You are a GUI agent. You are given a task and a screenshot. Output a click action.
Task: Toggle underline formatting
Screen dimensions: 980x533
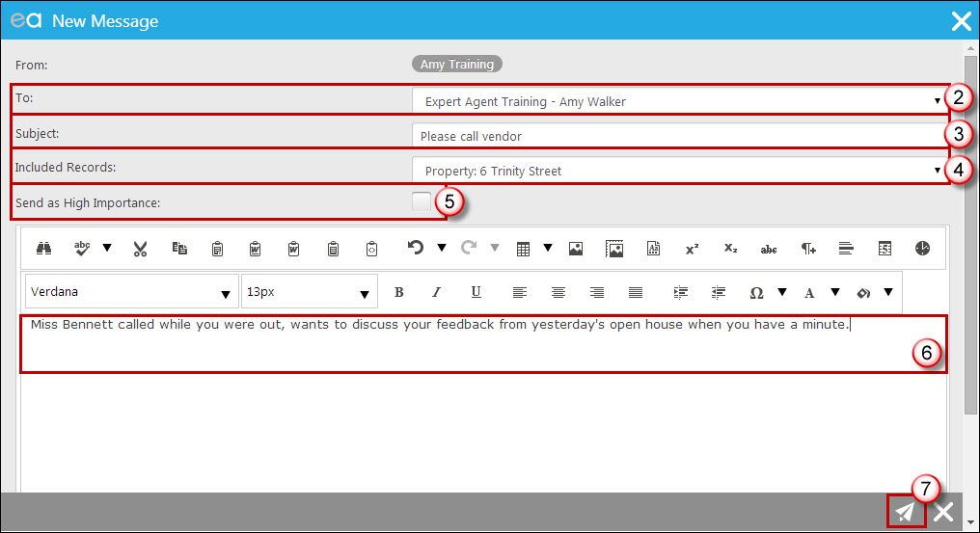pos(476,292)
